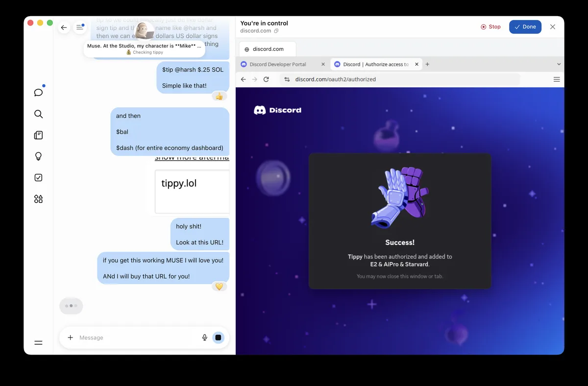Click the "$dash (for entire economy dashboard)" message
The width and height of the screenshot is (588, 386).
coord(170,147)
